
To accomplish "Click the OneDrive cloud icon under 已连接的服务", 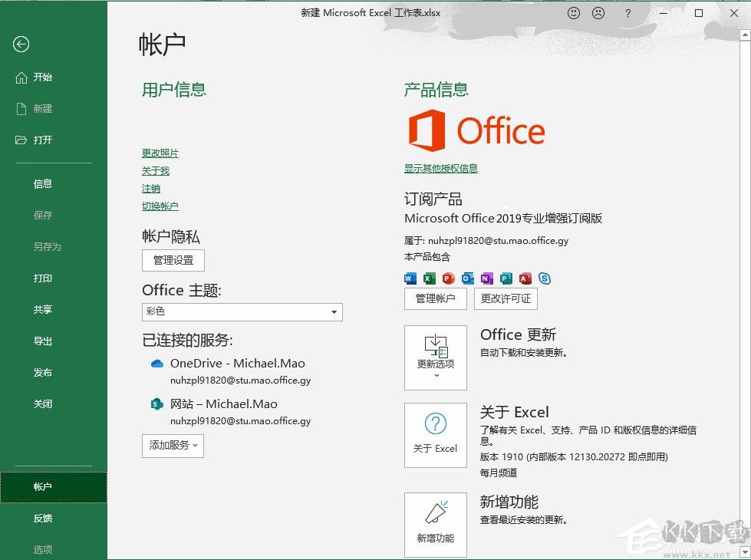I will pos(157,363).
